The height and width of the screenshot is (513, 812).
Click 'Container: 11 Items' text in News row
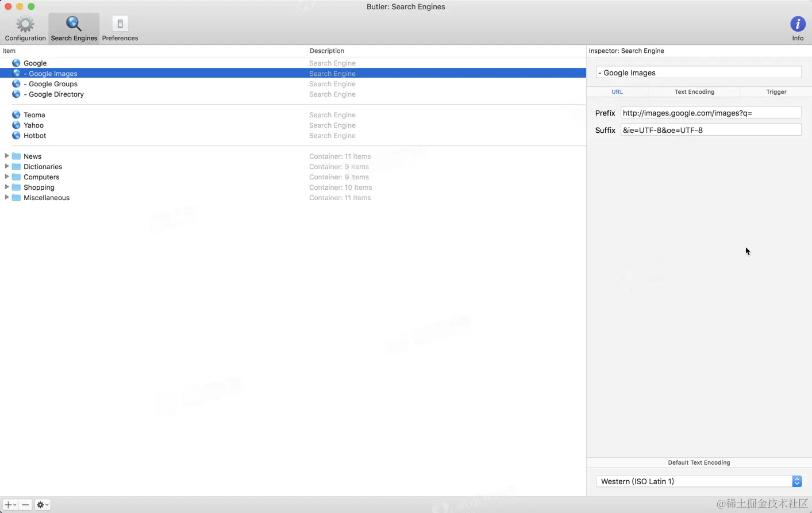click(340, 156)
